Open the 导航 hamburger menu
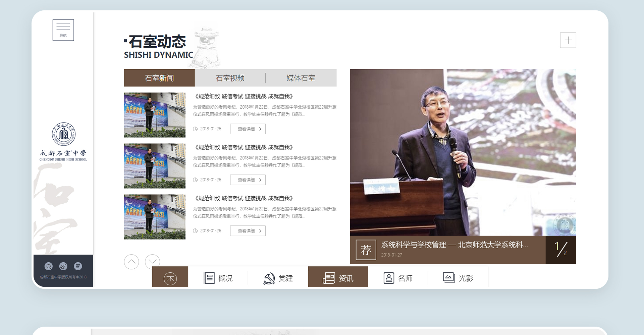Screen dimensions: 644x335 click(63, 30)
